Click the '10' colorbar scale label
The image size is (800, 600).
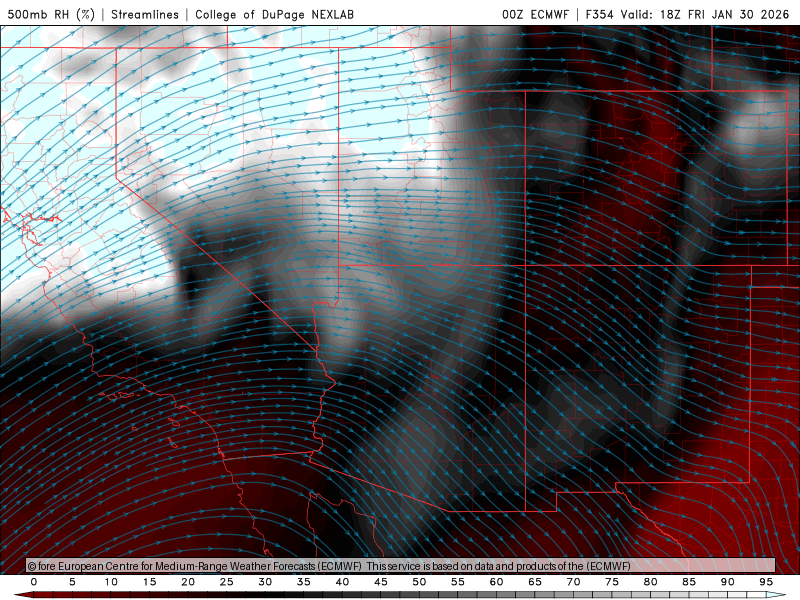111,582
